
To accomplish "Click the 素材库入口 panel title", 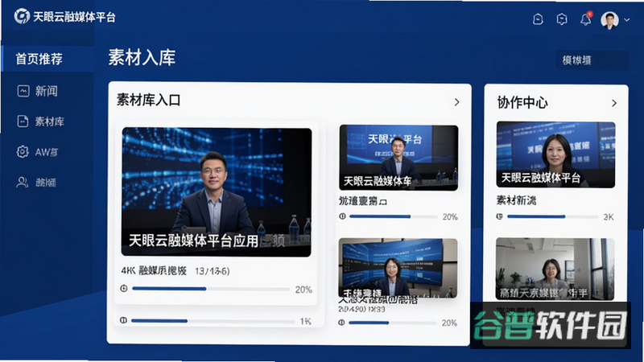I will click(149, 100).
